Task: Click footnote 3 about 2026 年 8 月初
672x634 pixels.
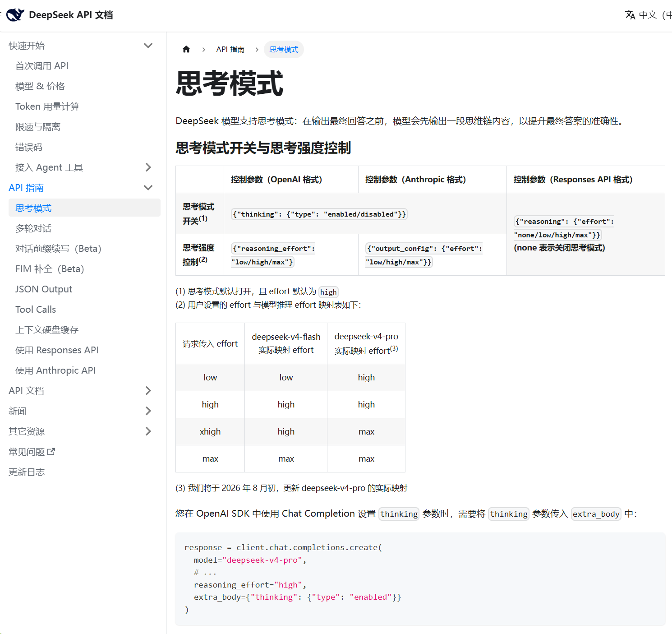Action: pyautogui.click(x=291, y=488)
